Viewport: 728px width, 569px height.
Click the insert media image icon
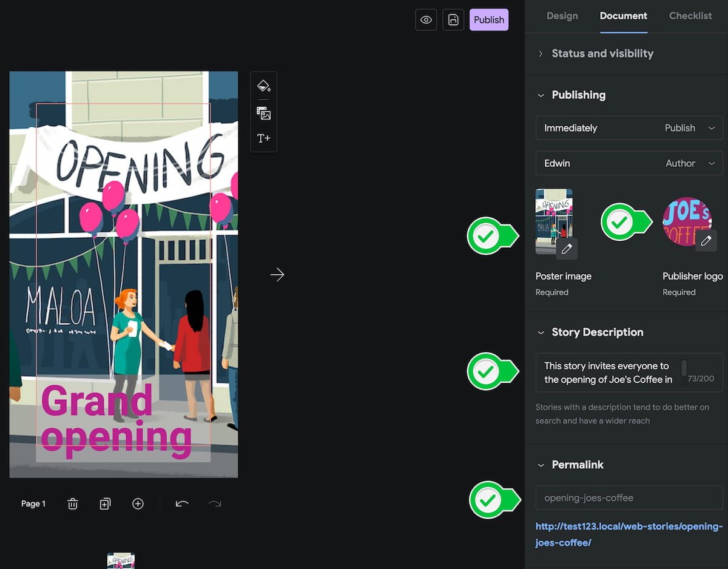(x=263, y=113)
